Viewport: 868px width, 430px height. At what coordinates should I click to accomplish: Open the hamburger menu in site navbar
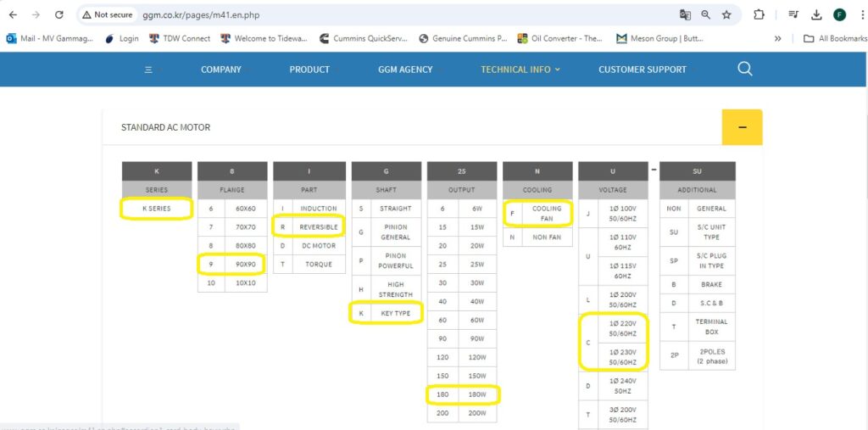(x=148, y=70)
